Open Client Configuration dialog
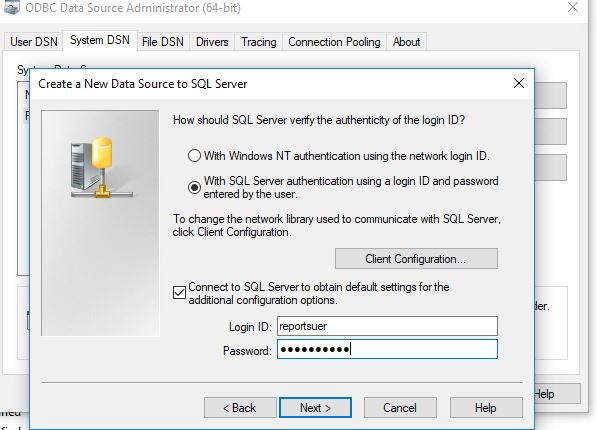Viewport: 597px width, 430px height. [x=416, y=259]
